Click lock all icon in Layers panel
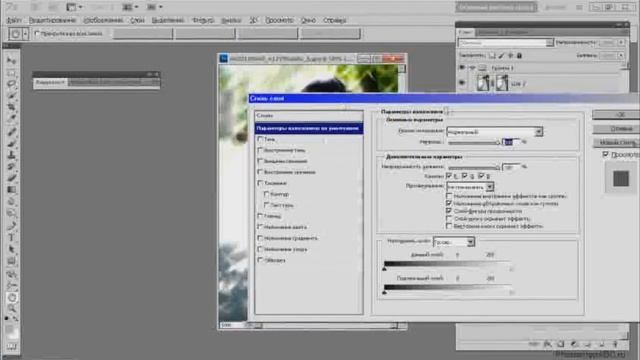Image resolution: width=640 pixels, height=360 pixels. click(519, 56)
